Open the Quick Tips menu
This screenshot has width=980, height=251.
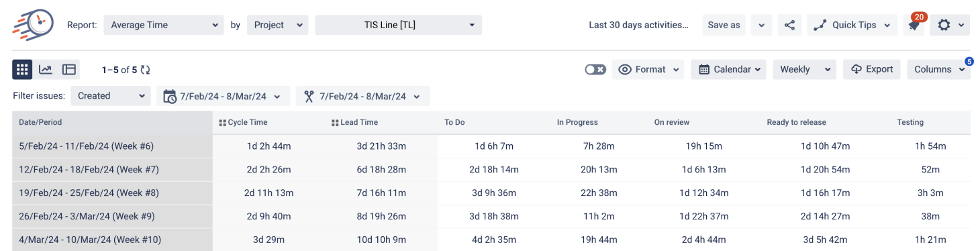click(x=852, y=25)
